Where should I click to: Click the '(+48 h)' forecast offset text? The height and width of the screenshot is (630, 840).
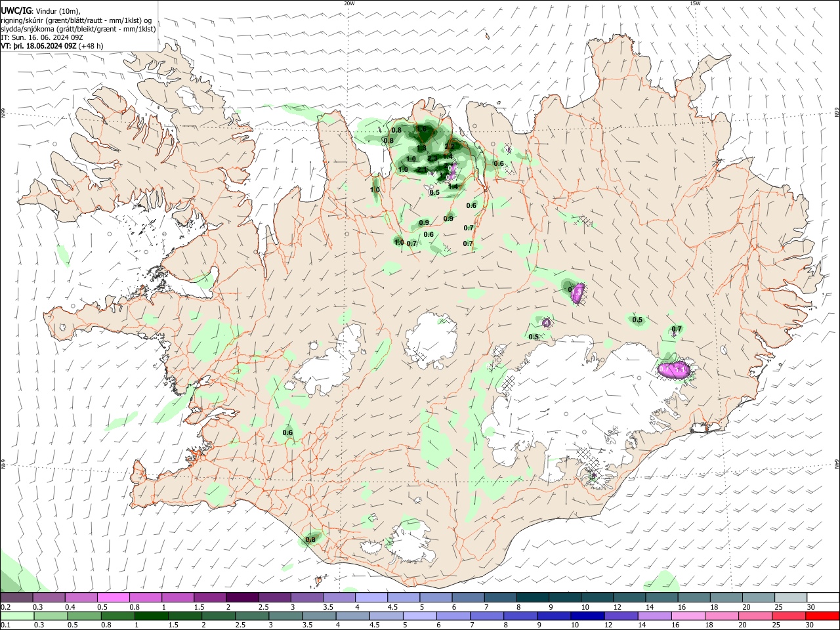point(91,46)
